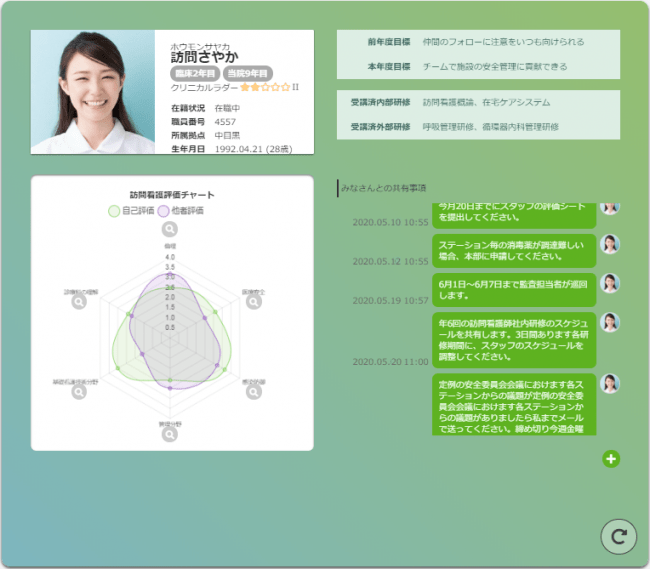Click magnifier under 基礎看護技術分野 label
The width and height of the screenshot is (650, 569).
click(x=79, y=392)
